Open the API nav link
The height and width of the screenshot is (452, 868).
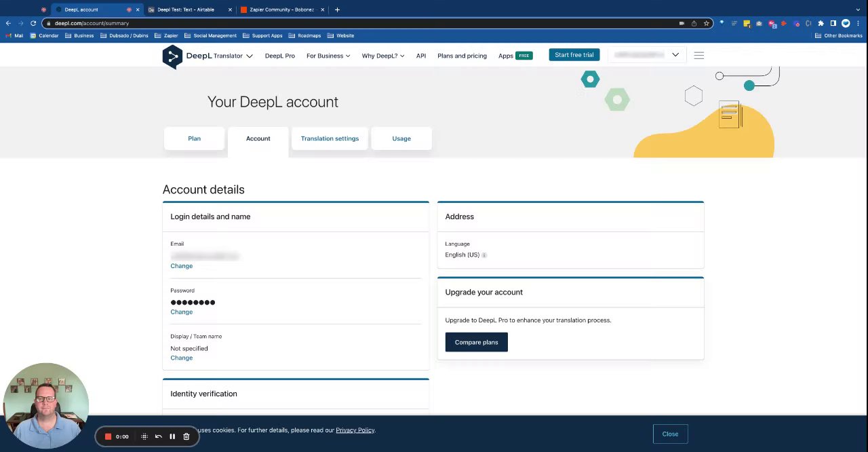tap(421, 56)
